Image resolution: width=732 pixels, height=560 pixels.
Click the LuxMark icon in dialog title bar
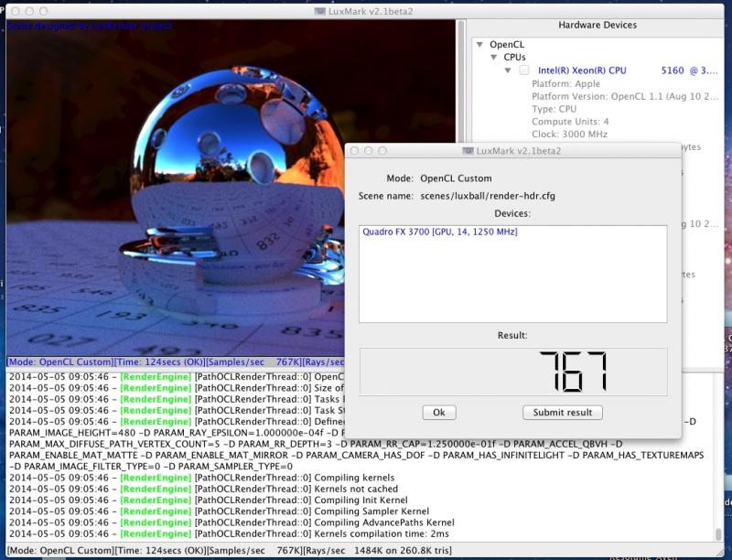point(468,150)
